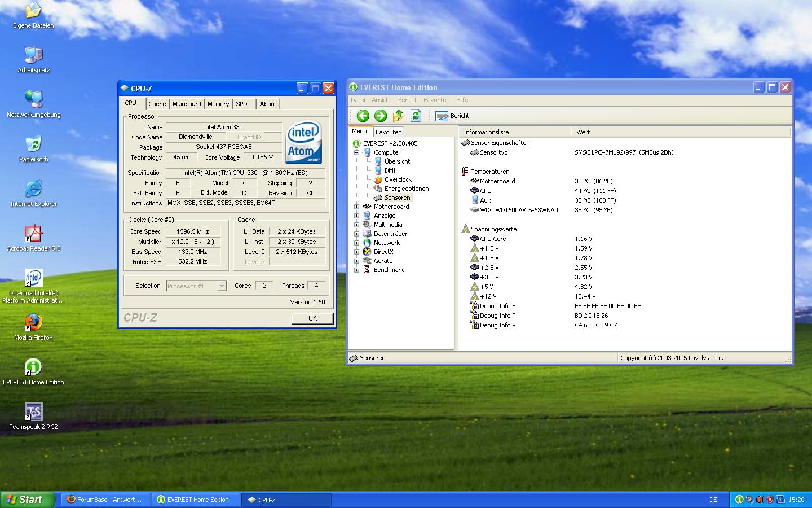Open the Datei menu in EVEREST
This screenshot has width=812, height=508.
[x=358, y=100]
